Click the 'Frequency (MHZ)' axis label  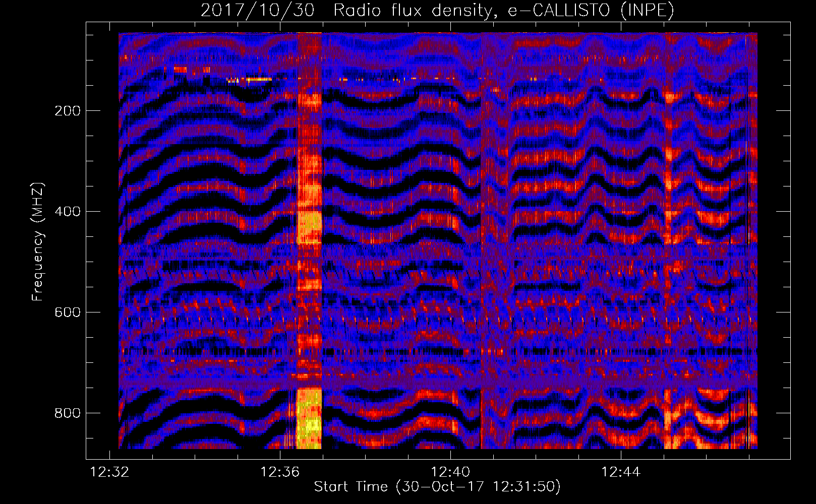(x=37, y=242)
